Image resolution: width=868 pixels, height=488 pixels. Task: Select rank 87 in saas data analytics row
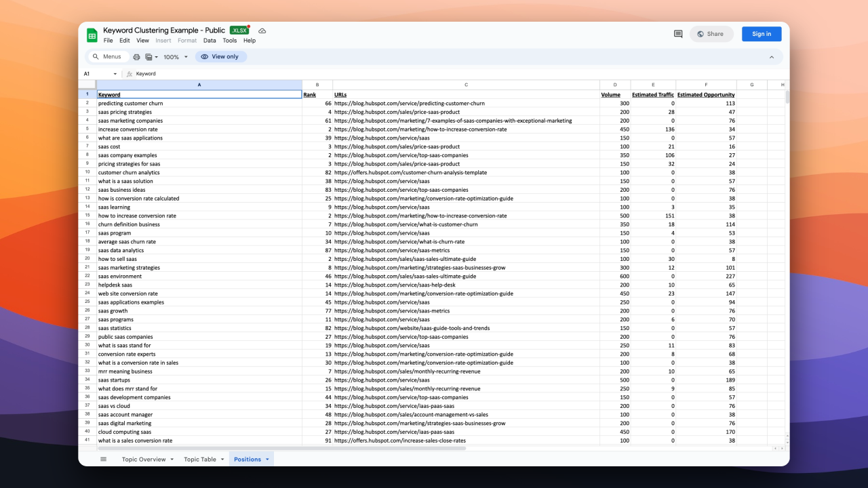317,251
